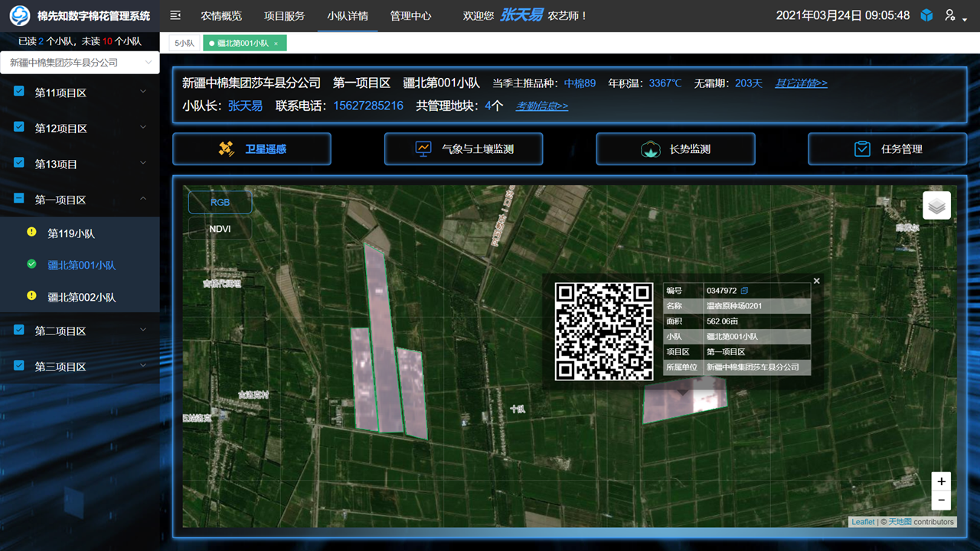The height and width of the screenshot is (551, 980).
Task: Expand the 第12项目区 tree chevron
Action: pos(143,128)
